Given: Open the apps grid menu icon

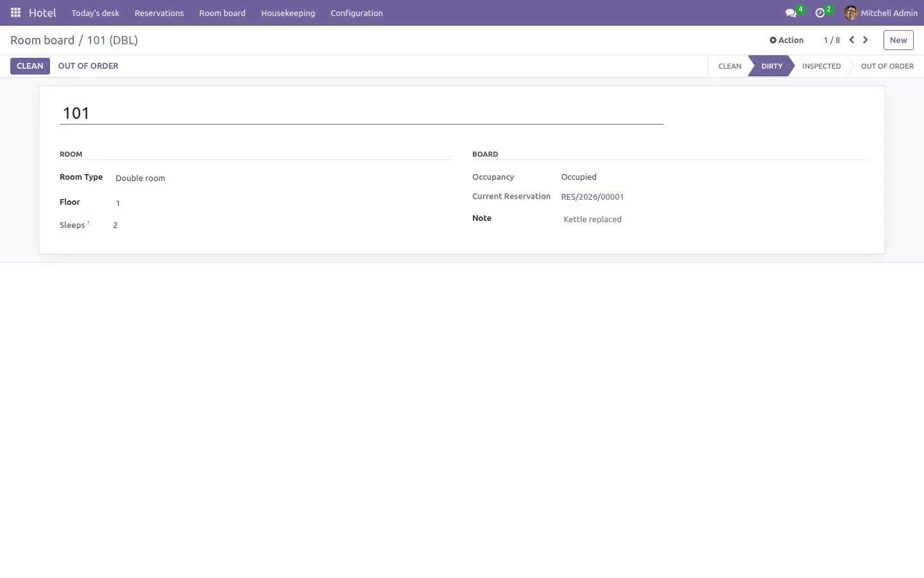Looking at the screenshot, I should coord(15,13).
